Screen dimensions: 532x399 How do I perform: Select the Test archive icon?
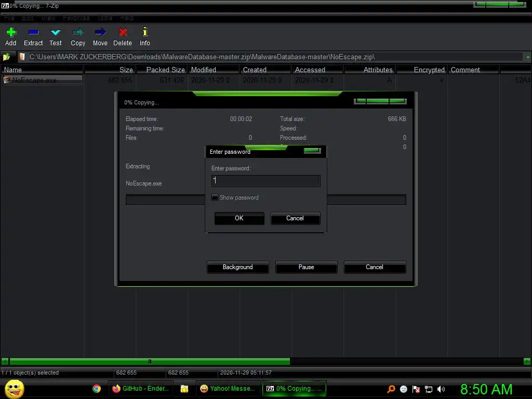[55, 33]
